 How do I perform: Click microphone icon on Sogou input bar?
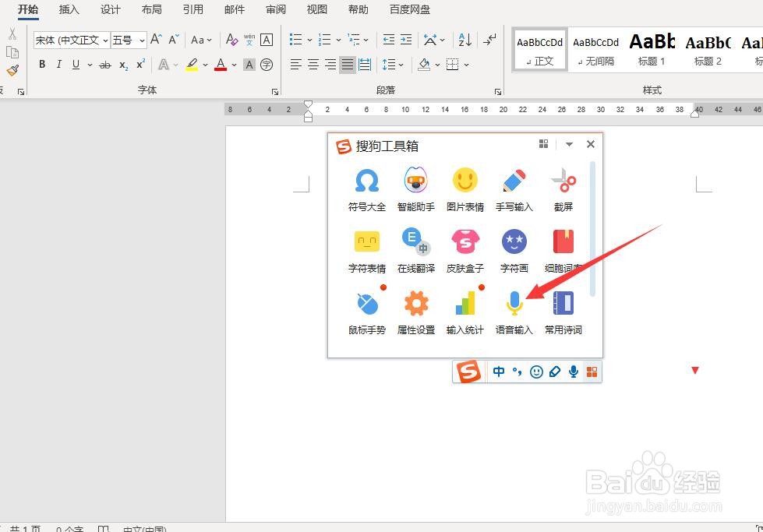point(574,372)
